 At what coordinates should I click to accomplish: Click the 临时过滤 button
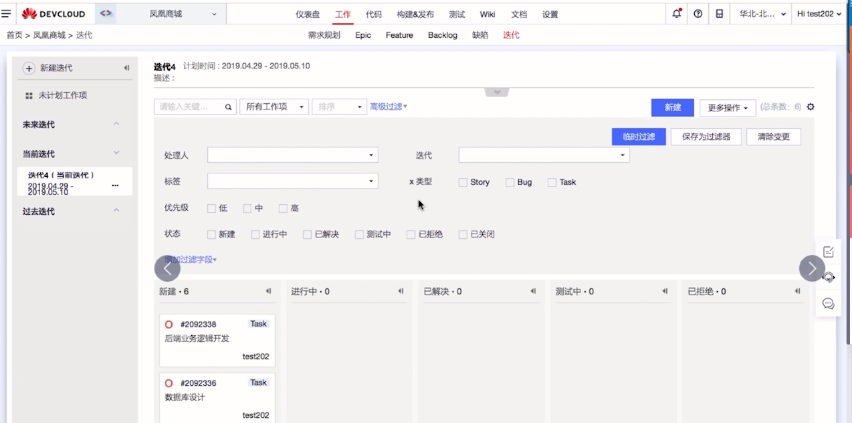point(638,137)
